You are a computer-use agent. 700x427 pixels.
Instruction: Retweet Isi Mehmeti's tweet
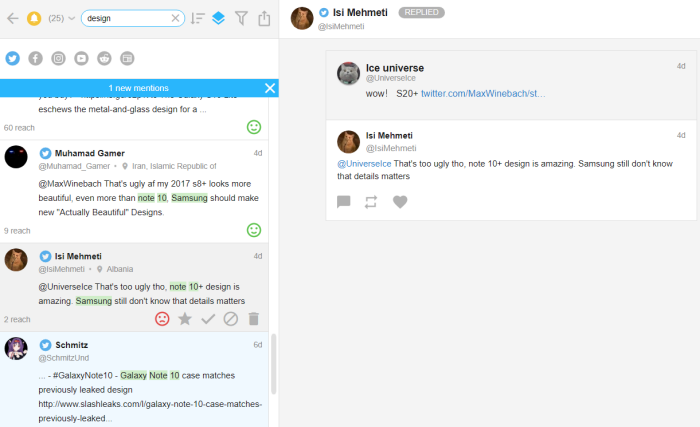371,202
